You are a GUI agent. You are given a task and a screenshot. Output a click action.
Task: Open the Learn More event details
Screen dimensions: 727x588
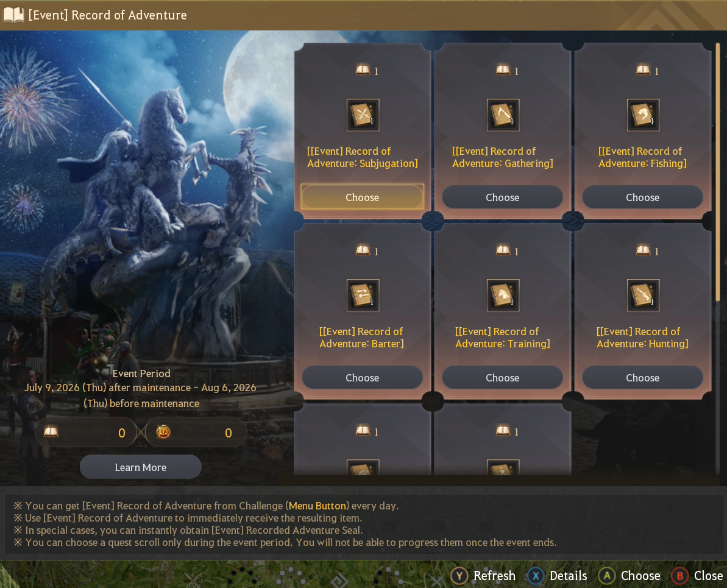pos(141,467)
